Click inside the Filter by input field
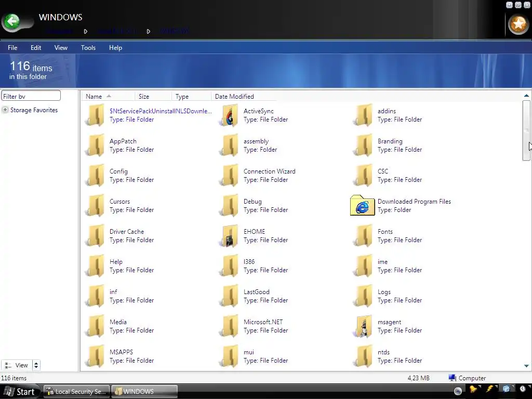 31,96
